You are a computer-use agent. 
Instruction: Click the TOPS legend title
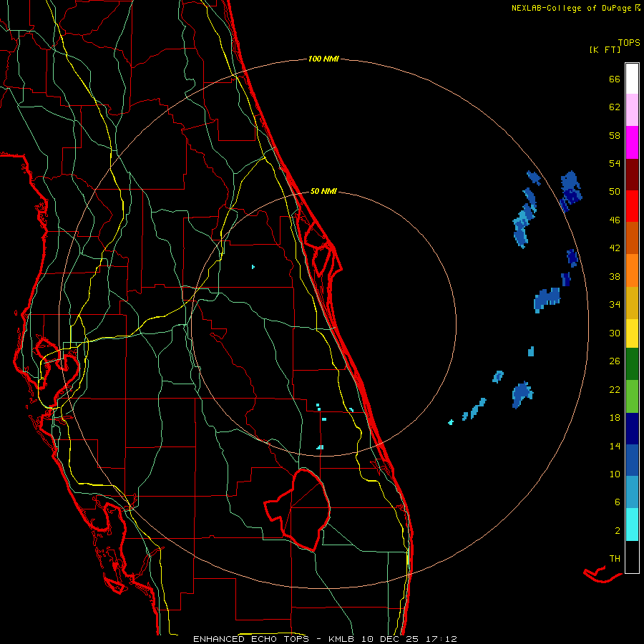[629, 42]
